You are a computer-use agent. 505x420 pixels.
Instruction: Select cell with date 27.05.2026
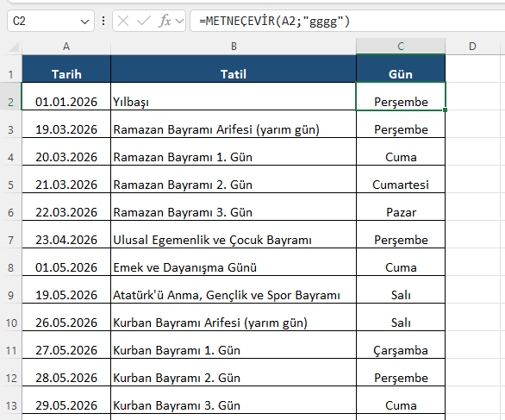[66, 345]
